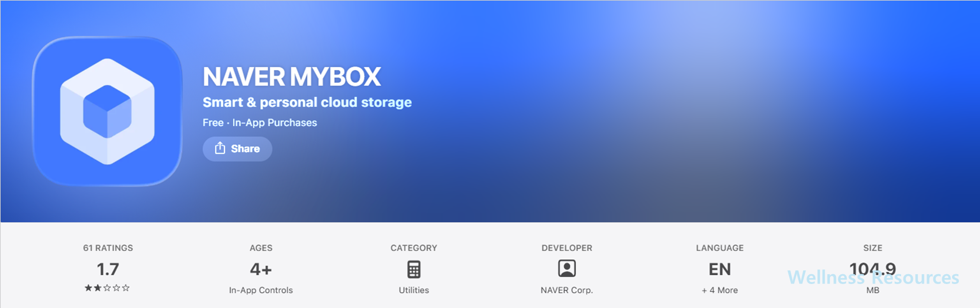The width and height of the screenshot is (980, 308).
Task: Open the 61 Ratings label
Action: pyautogui.click(x=108, y=248)
